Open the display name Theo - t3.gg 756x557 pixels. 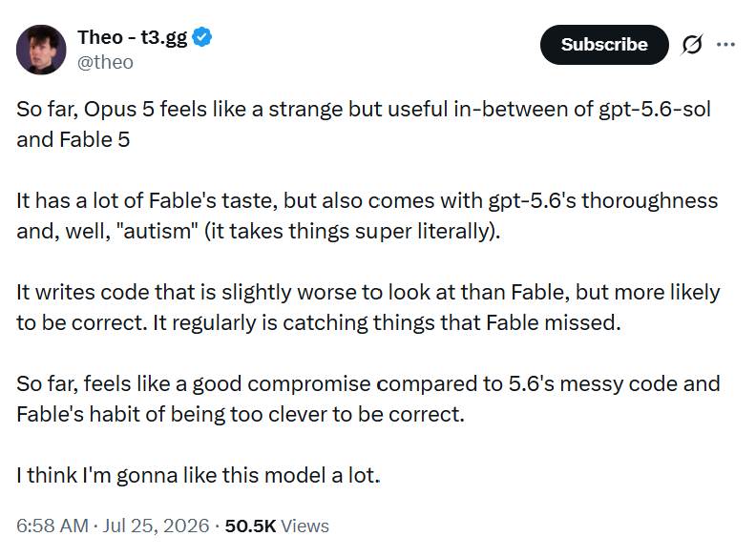[x=132, y=37]
